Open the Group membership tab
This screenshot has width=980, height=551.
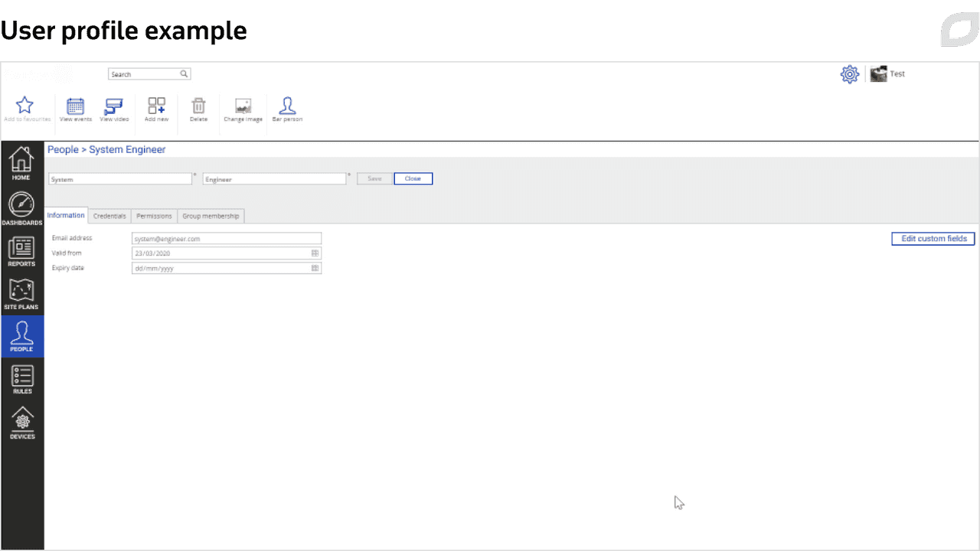pyautogui.click(x=211, y=216)
